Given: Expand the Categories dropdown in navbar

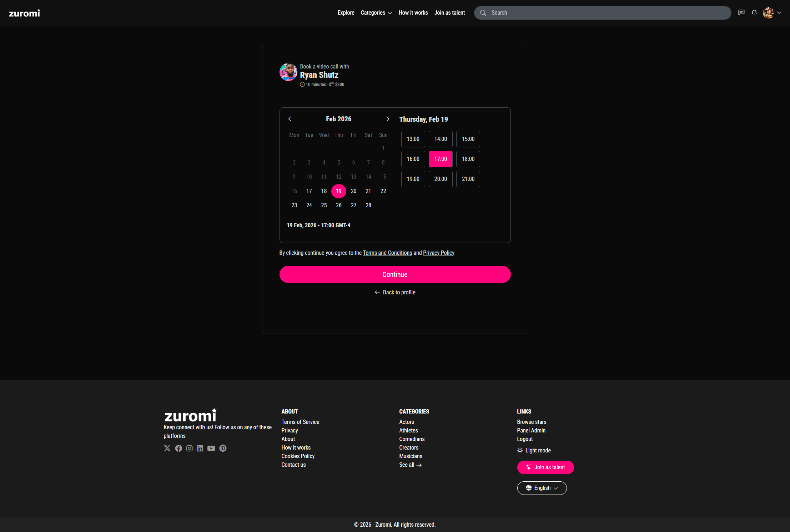Looking at the screenshot, I should pos(376,12).
